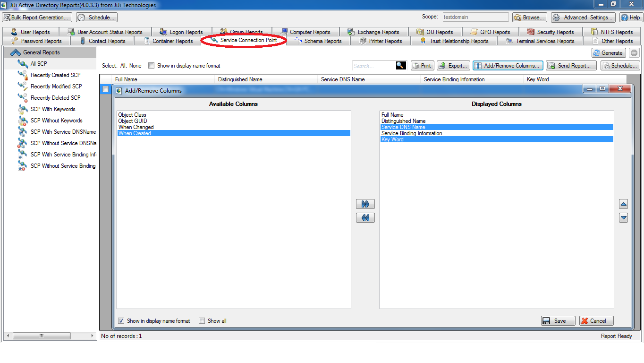Click the sidebar horizontal scrollbar right arrow
Screen dimensions: 644x363
[93, 336]
